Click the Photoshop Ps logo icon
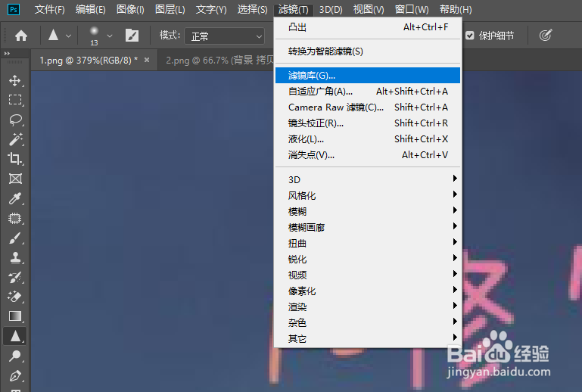Image resolution: width=582 pixels, height=392 pixels. point(14,9)
